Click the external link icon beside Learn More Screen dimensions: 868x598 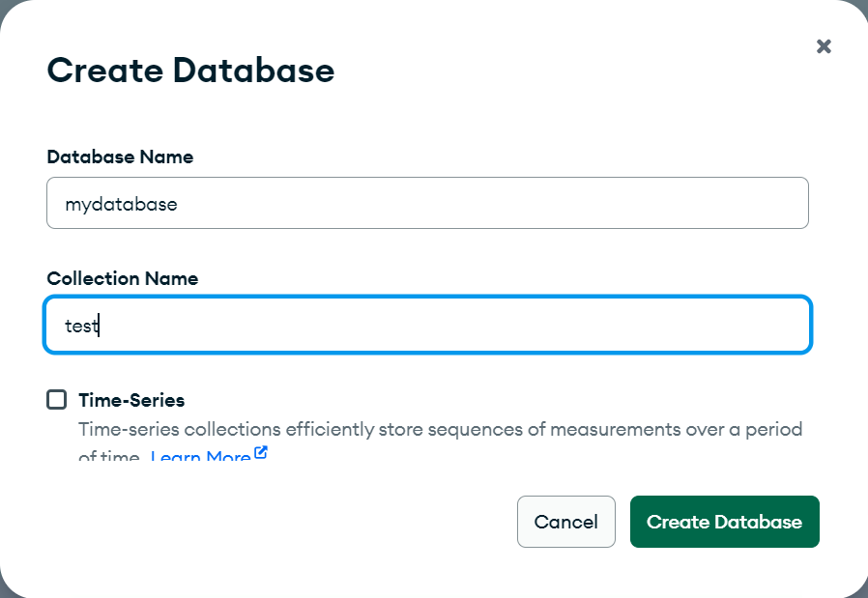pyautogui.click(x=260, y=454)
